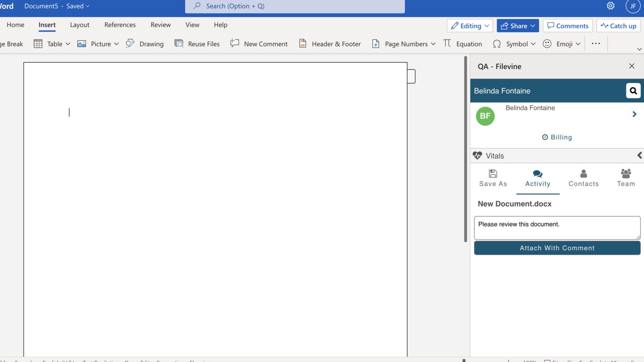Click the document vertical scrollbar
644x362 pixels.
(x=465, y=149)
